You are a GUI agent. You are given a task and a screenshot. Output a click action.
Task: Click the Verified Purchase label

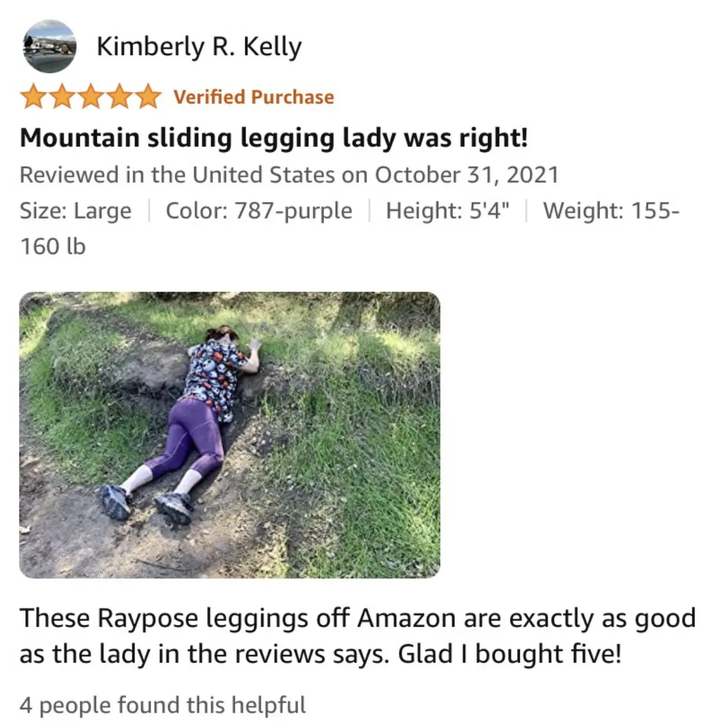click(254, 97)
